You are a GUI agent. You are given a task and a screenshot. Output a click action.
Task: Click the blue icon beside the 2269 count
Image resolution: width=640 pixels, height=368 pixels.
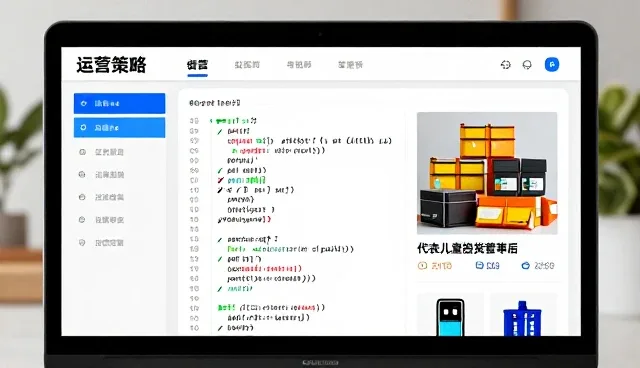click(526, 266)
